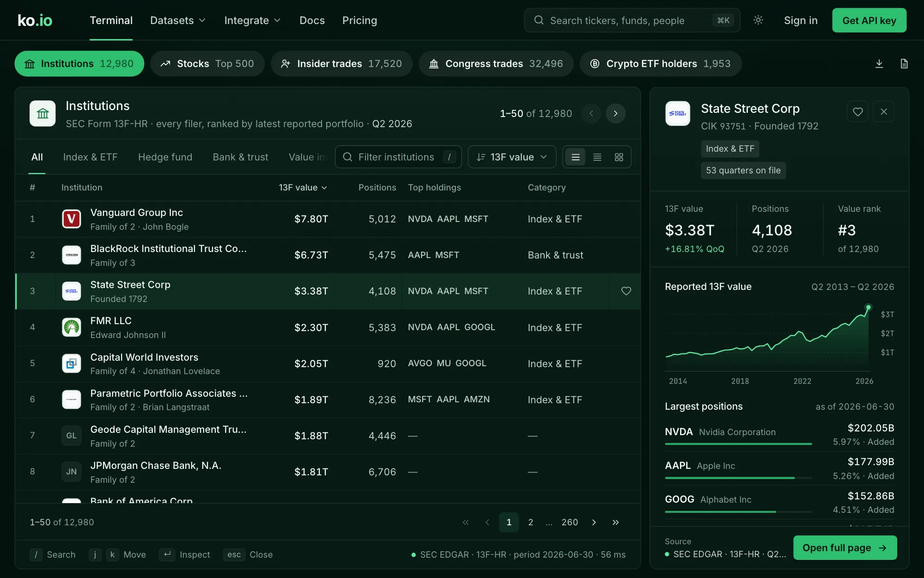Close the State Street Corp detail panel
Viewport: 924px width, 578px height.
coord(884,111)
